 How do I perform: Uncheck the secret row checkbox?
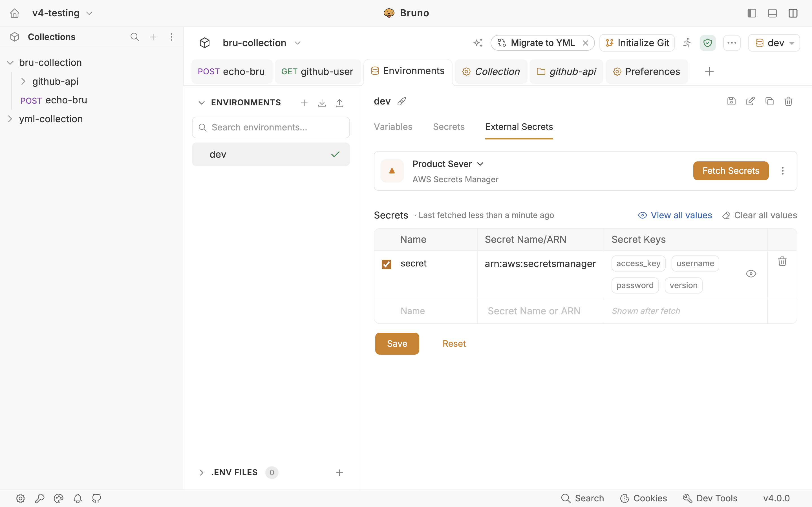pyautogui.click(x=387, y=264)
